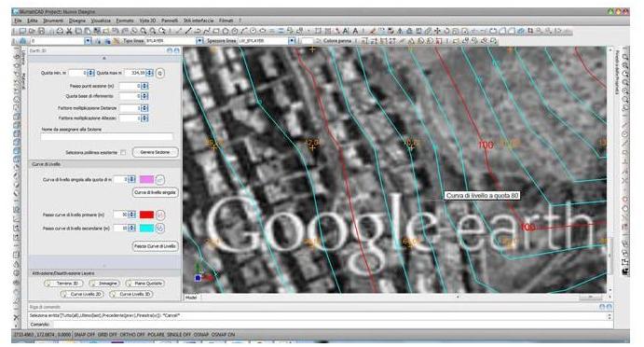Pick the red primary contour color swatch
This screenshot has width=644, height=347.
[x=146, y=215]
